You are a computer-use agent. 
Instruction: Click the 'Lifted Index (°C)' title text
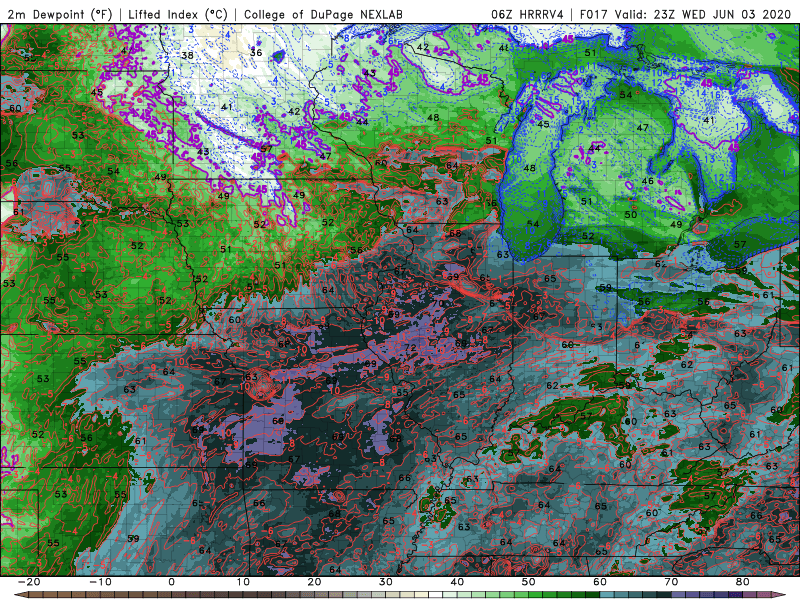pyautogui.click(x=178, y=14)
